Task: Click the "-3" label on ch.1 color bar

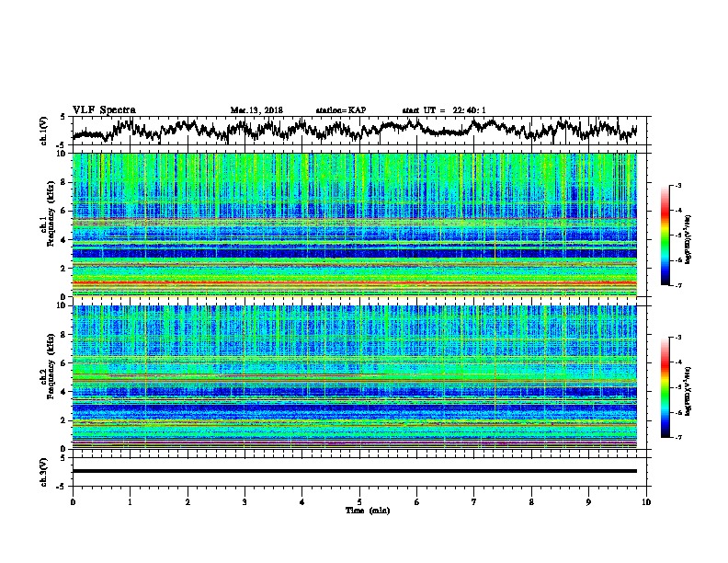Action: click(x=678, y=185)
